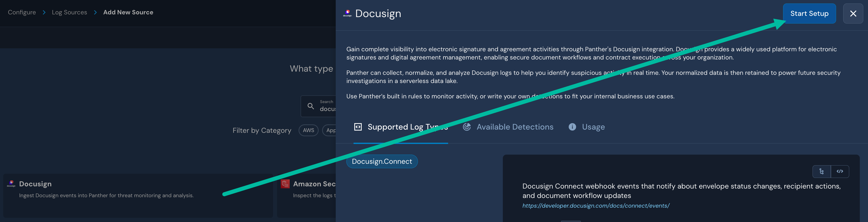The image size is (868, 222).
Task: Click the Available Detections radar icon
Action: point(467,127)
